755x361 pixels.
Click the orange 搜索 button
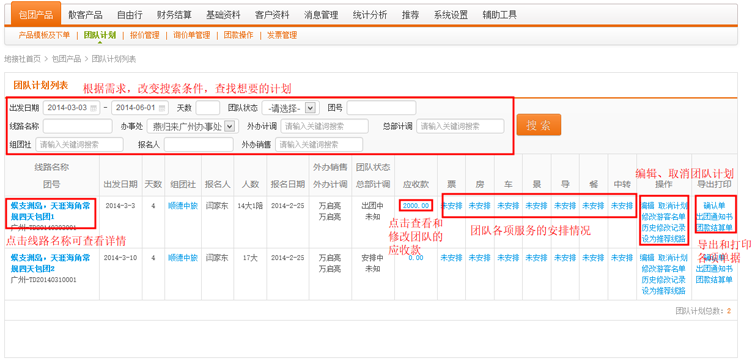[538, 125]
